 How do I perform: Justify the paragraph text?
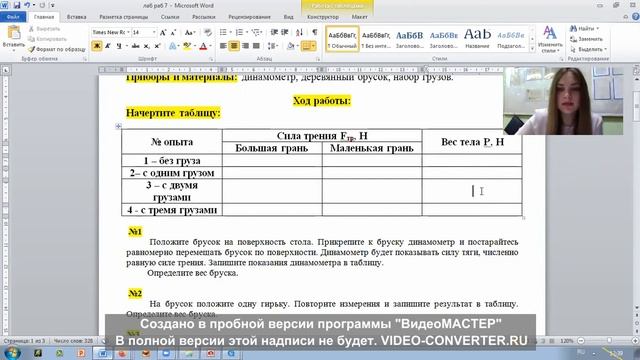tap(256, 46)
